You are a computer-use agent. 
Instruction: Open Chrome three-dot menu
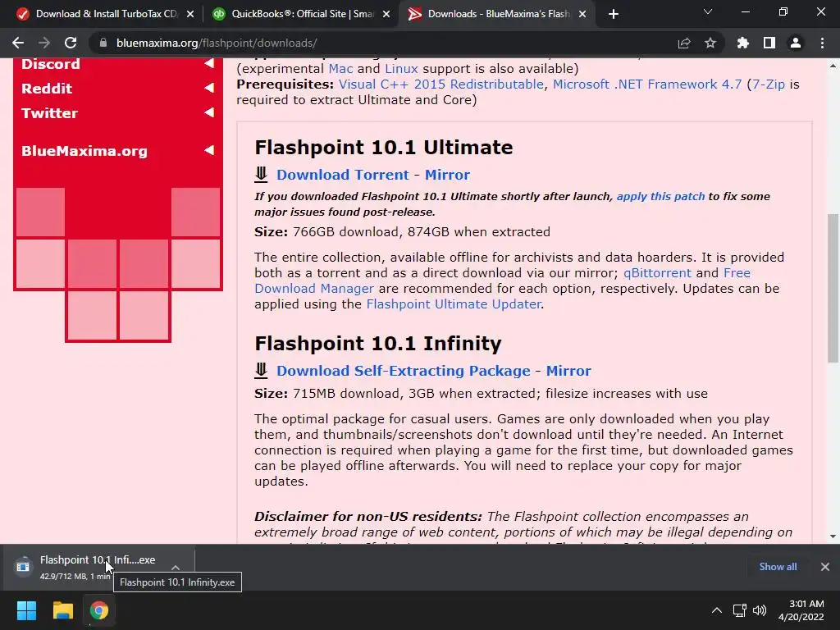point(822,43)
